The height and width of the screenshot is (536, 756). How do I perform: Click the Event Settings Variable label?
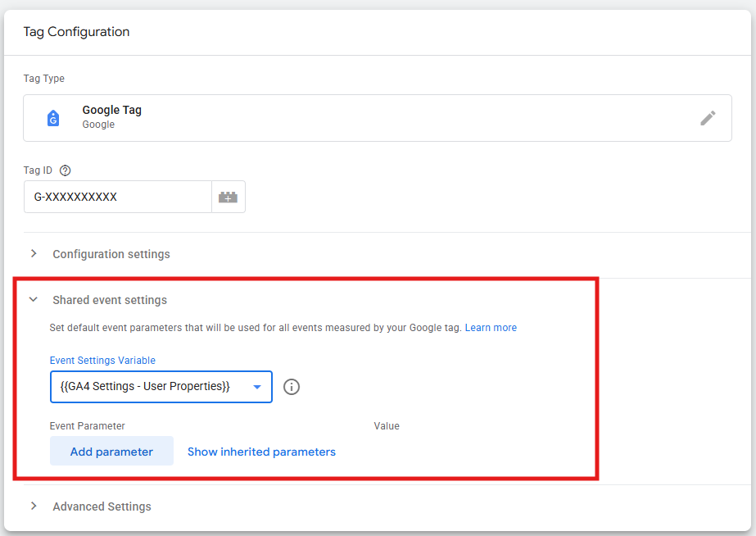tap(102, 361)
